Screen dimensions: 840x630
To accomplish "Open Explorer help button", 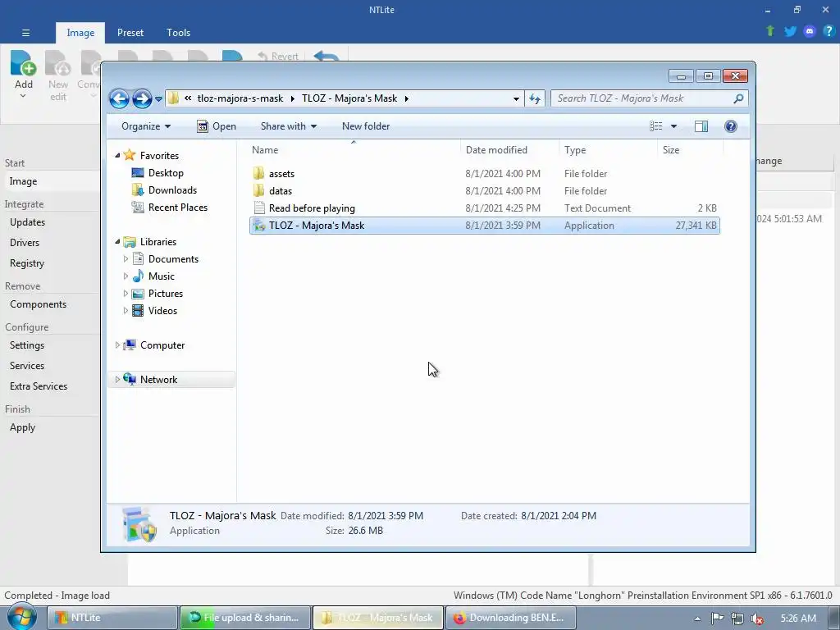I will (x=731, y=126).
